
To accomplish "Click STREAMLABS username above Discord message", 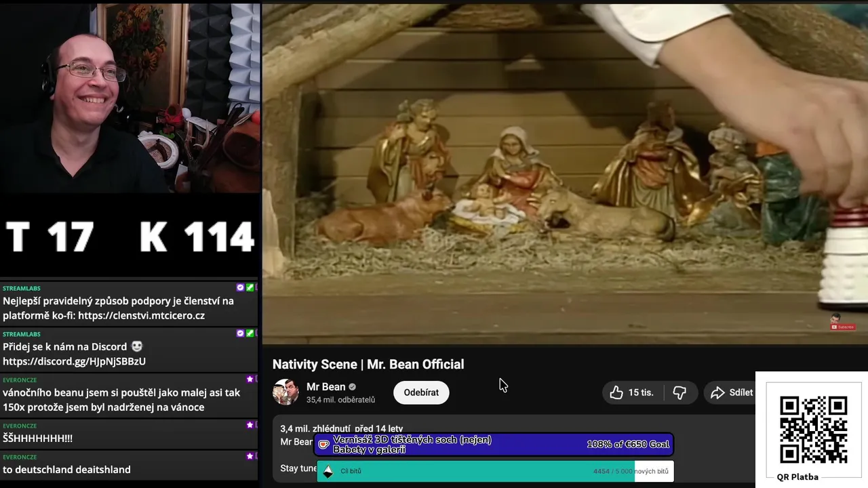I will 22,334.
